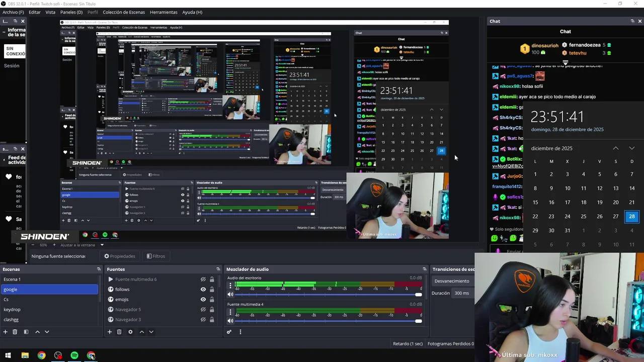Hide the follows source via eye icon

coord(203,290)
